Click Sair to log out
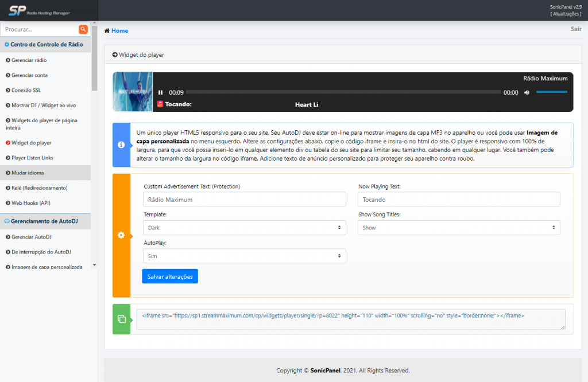Screen dimensions: 588x382 click(576, 29)
